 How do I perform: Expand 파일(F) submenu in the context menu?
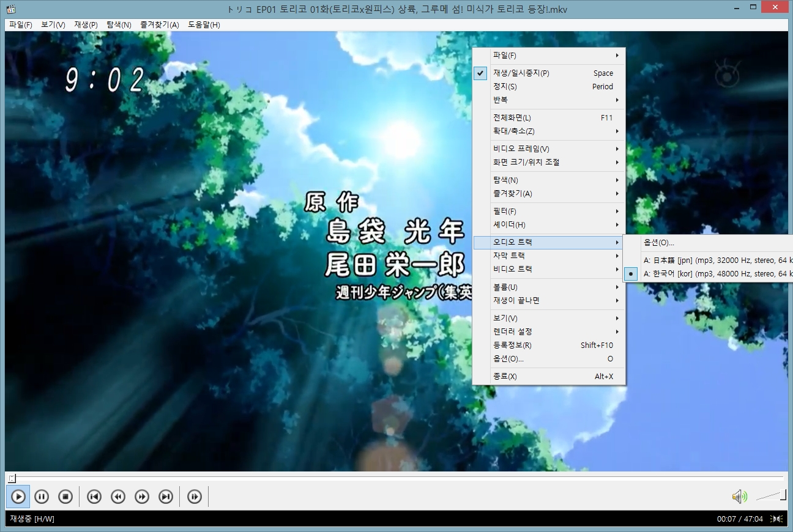click(549, 55)
